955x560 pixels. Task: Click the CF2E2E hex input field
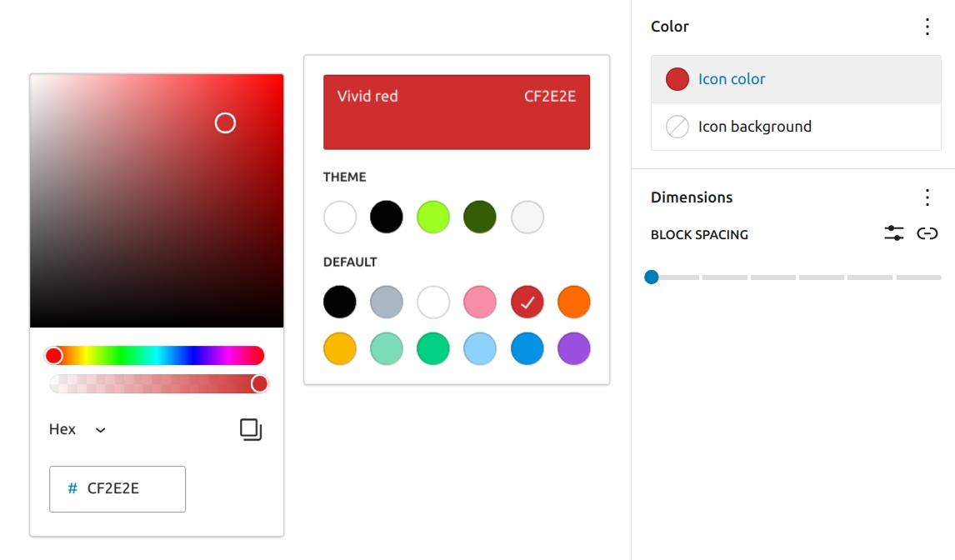pyautogui.click(x=117, y=489)
